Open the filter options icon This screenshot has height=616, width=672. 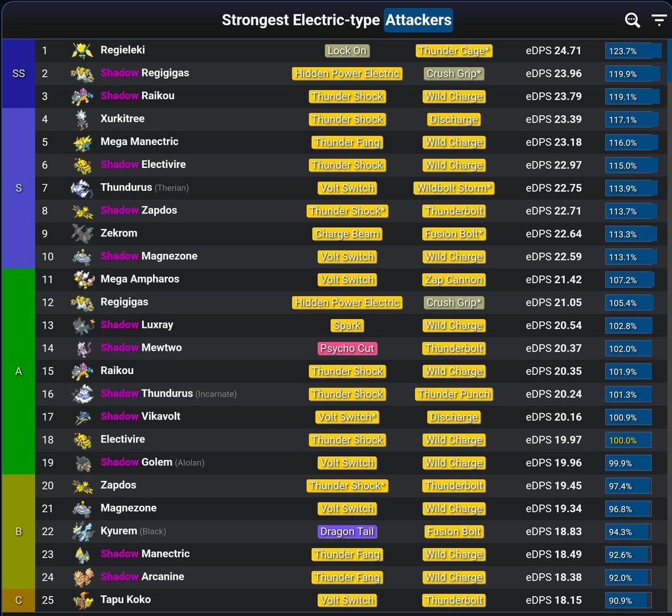(659, 21)
